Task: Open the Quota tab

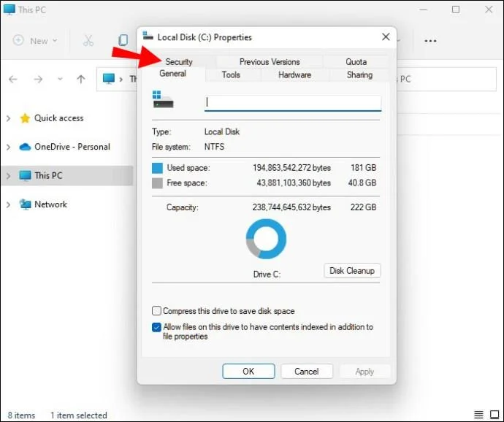Action: 356,62
